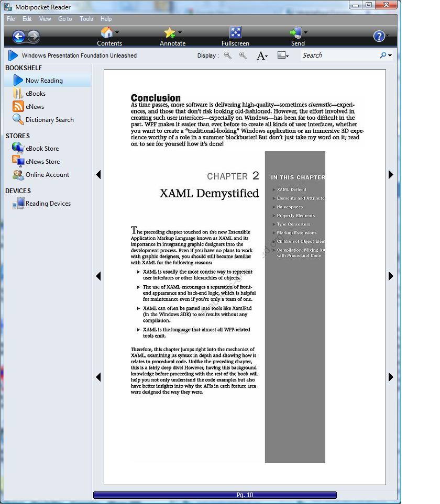Click the globe icon next to eBook Store

point(18,148)
